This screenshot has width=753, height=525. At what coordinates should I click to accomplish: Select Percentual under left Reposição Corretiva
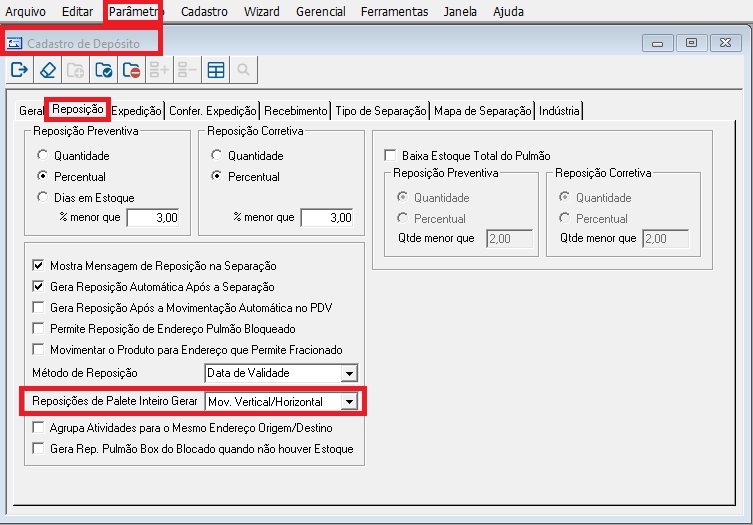tap(217, 176)
